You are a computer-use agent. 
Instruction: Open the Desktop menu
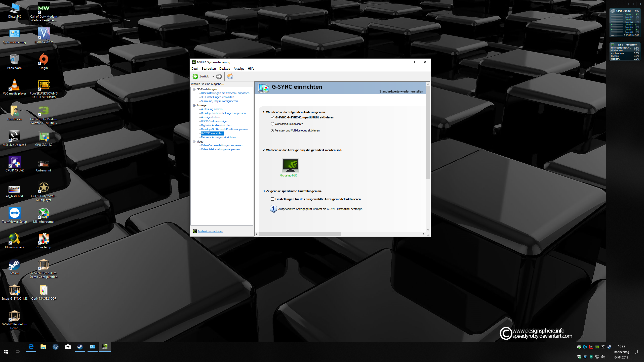(x=224, y=69)
